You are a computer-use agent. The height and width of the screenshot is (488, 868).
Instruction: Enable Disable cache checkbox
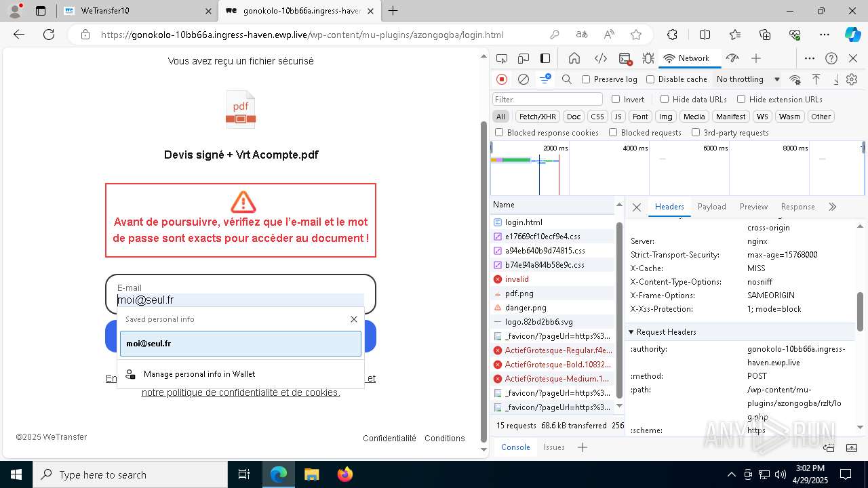click(650, 79)
